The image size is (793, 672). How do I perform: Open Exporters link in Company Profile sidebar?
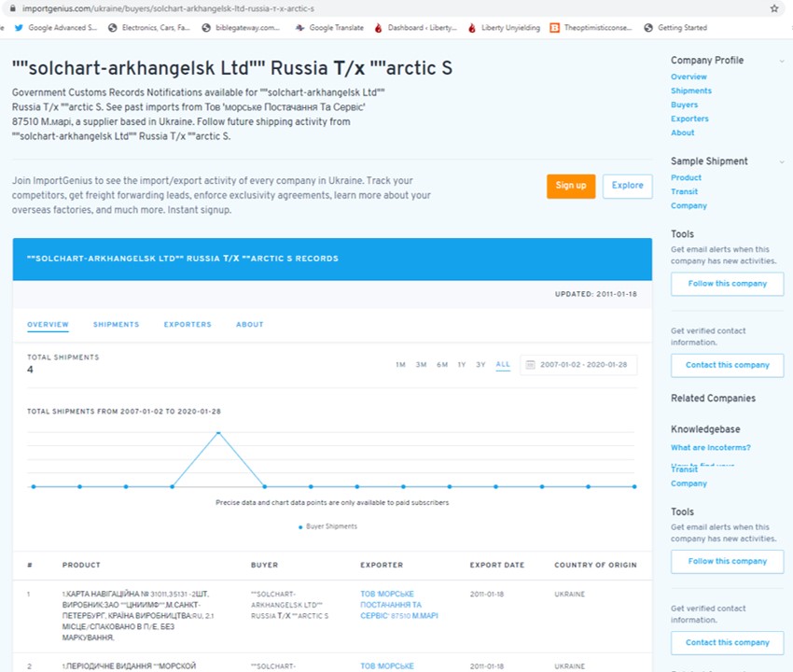click(x=689, y=119)
